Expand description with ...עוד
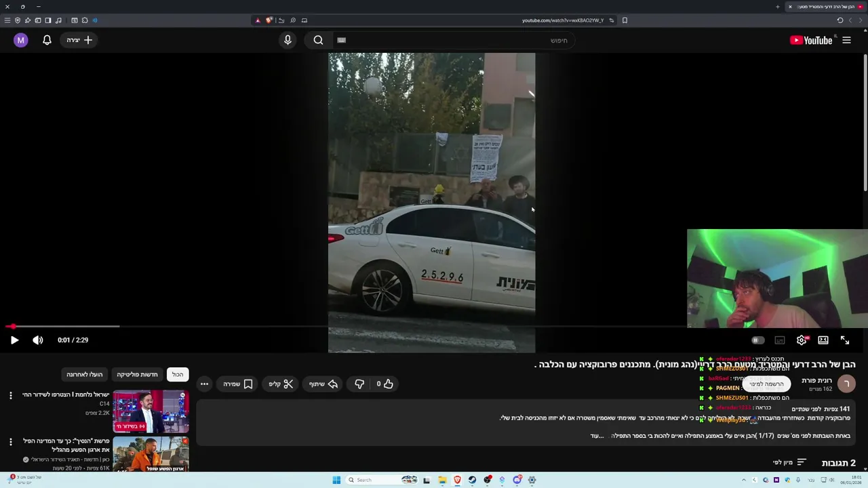 (597, 436)
